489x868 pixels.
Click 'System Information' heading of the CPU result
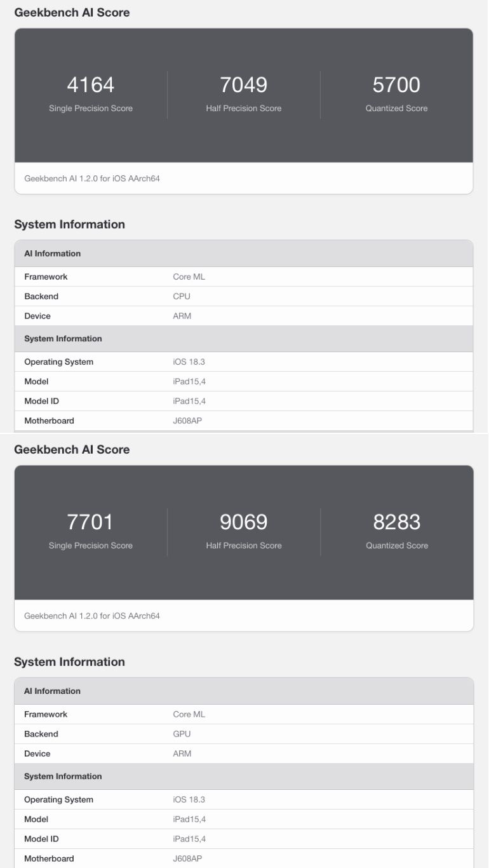tap(69, 224)
